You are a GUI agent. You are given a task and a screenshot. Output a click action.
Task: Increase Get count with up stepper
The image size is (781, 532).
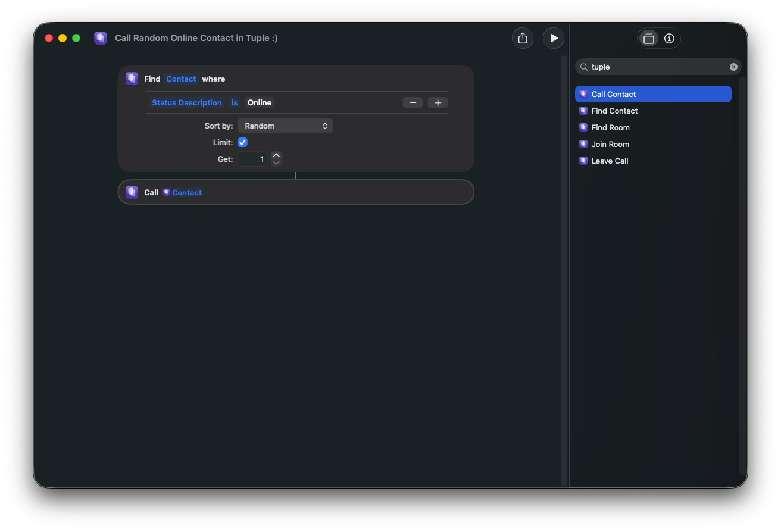pos(276,155)
